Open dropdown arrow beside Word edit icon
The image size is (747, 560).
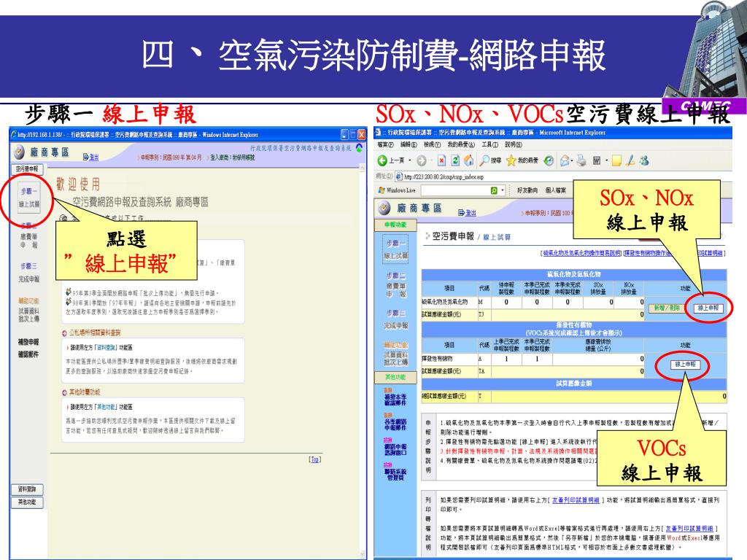point(606,161)
